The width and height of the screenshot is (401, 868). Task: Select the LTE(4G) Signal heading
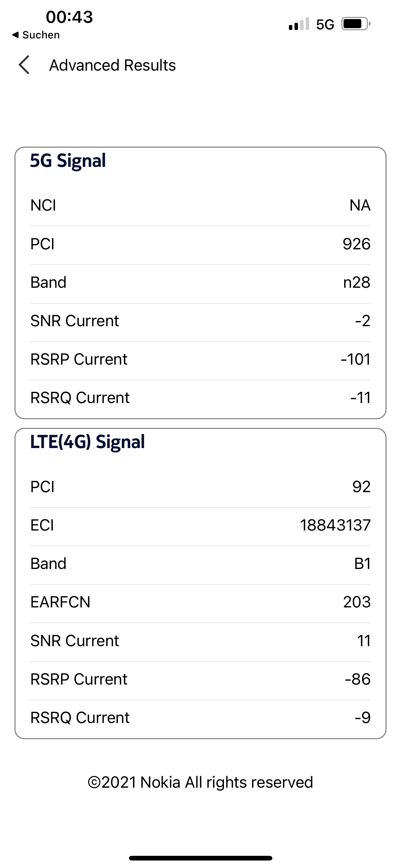click(x=87, y=442)
